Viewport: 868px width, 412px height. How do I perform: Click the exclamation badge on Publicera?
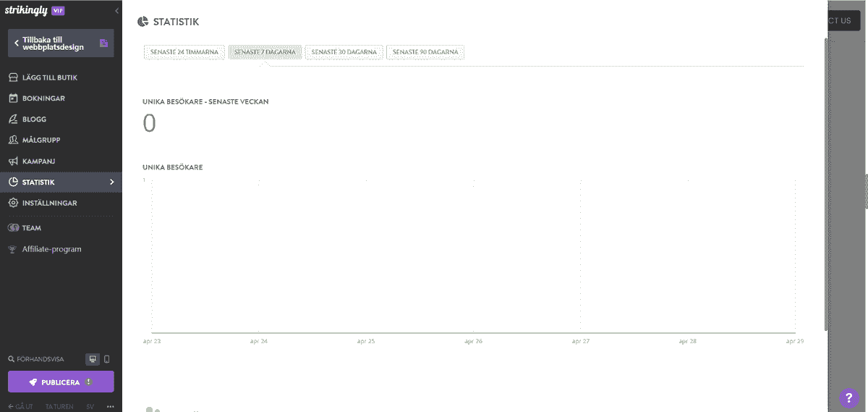click(x=89, y=382)
